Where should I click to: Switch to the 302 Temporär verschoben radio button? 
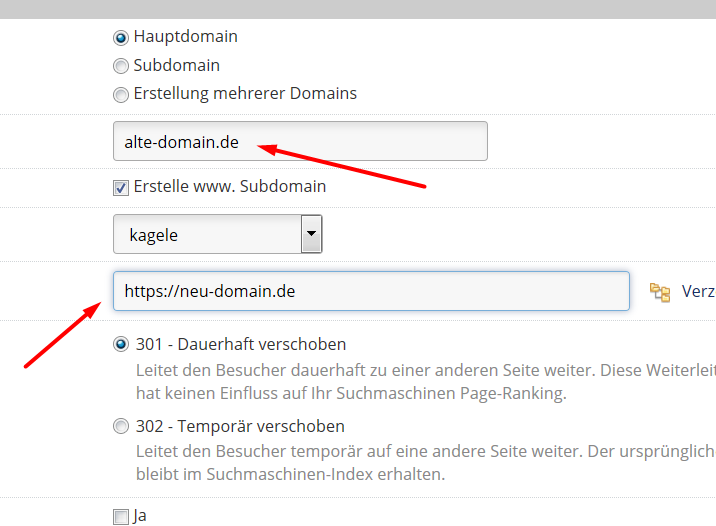coord(121,427)
